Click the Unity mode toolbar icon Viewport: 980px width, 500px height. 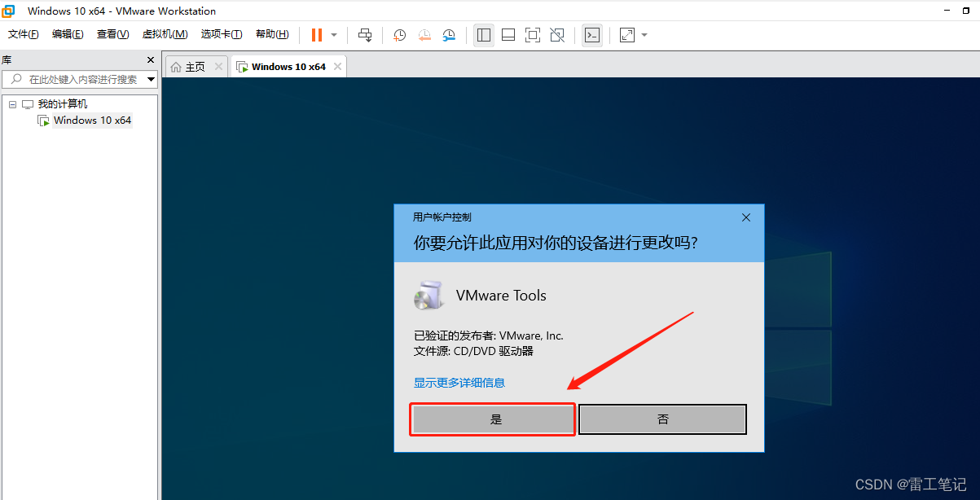pyautogui.click(x=557, y=35)
